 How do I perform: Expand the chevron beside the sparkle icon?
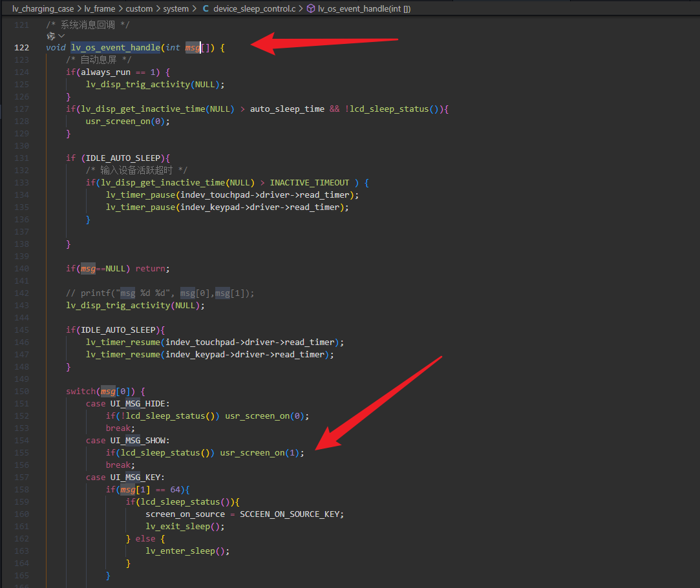61,36
